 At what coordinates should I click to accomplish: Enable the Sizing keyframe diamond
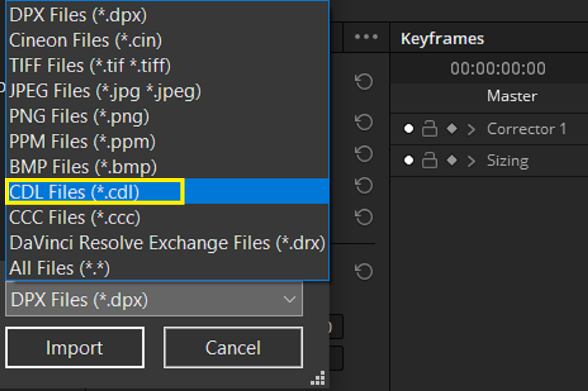point(452,161)
